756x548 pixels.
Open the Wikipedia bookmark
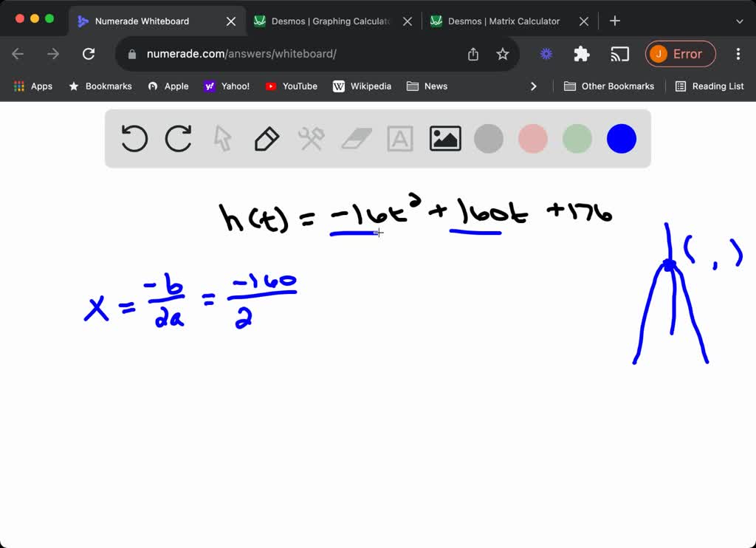[x=362, y=86]
